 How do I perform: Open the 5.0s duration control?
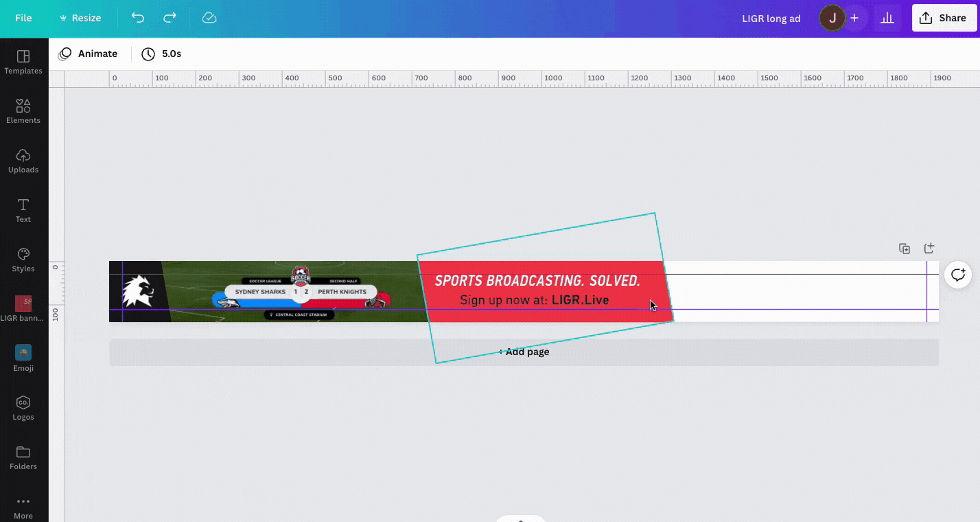[161, 54]
